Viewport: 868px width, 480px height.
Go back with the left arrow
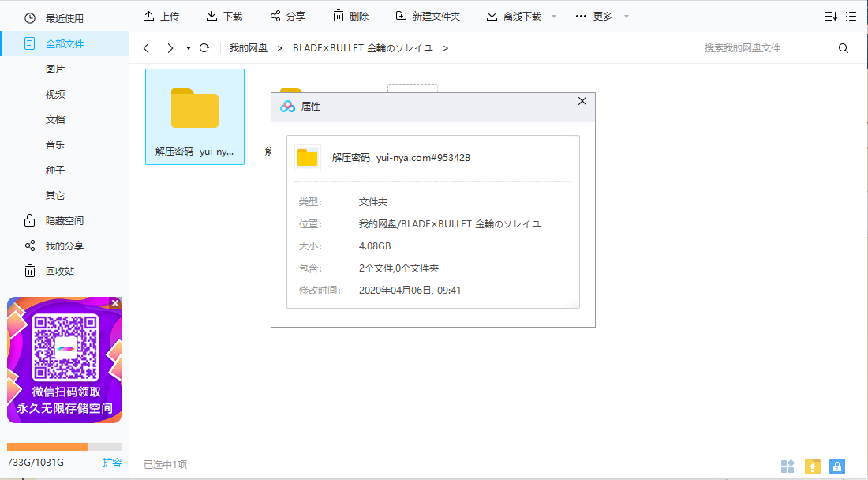pyautogui.click(x=146, y=48)
